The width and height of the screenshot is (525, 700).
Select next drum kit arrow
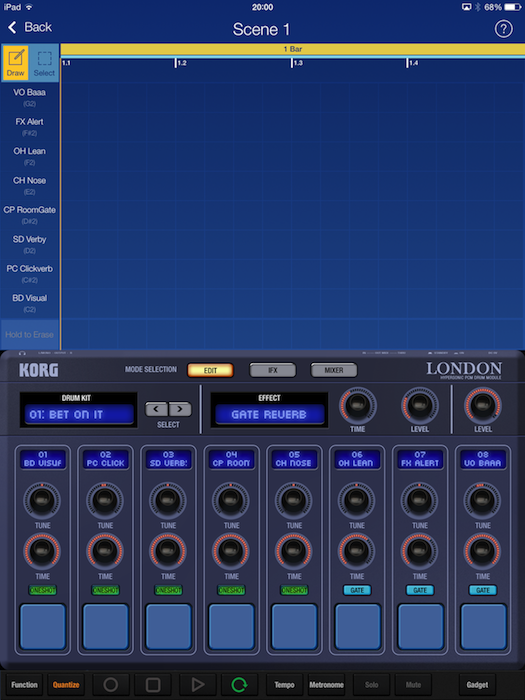[180, 409]
